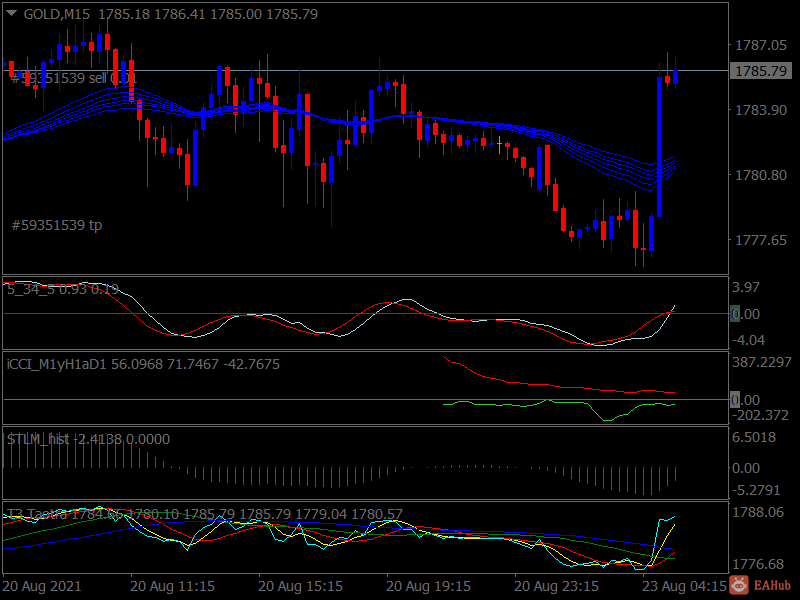This screenshot has width=800, height=600.
Task: Click the chart menu triangle beside GOLD,M15
Action: point(12,14)
